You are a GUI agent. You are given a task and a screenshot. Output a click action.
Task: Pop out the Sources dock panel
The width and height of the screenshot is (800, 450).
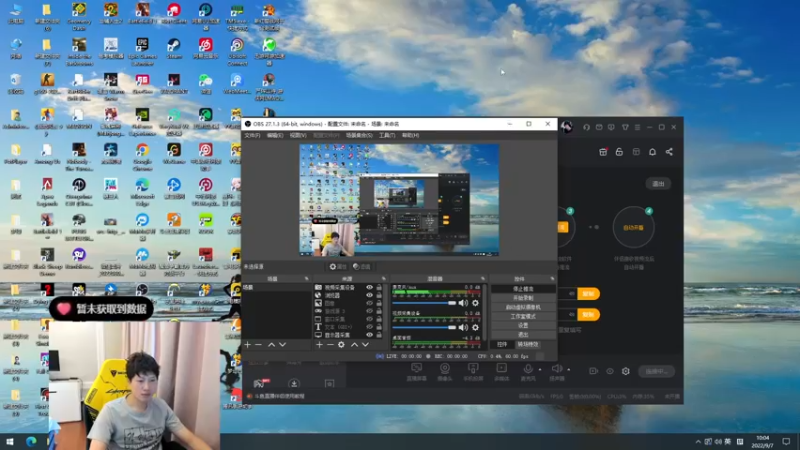coord(384,279)
